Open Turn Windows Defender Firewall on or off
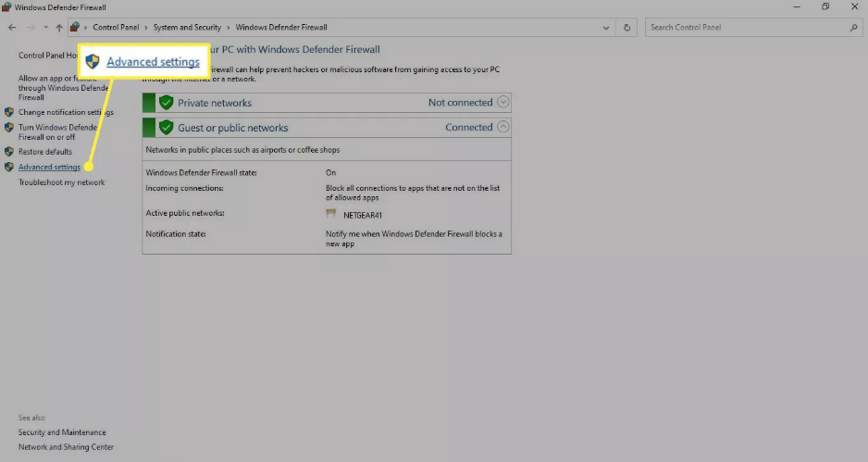Viewport: 868px width, 462px height. (57, 131)
